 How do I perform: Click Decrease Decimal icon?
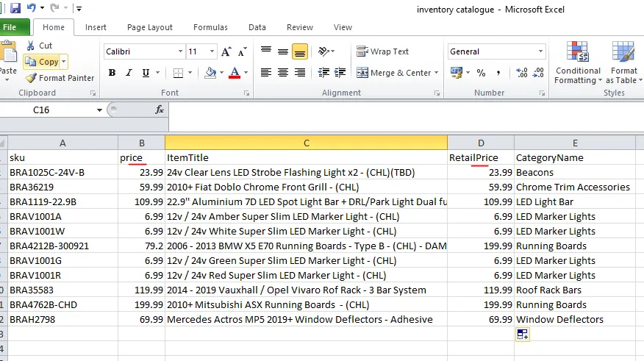click(538, 73)
